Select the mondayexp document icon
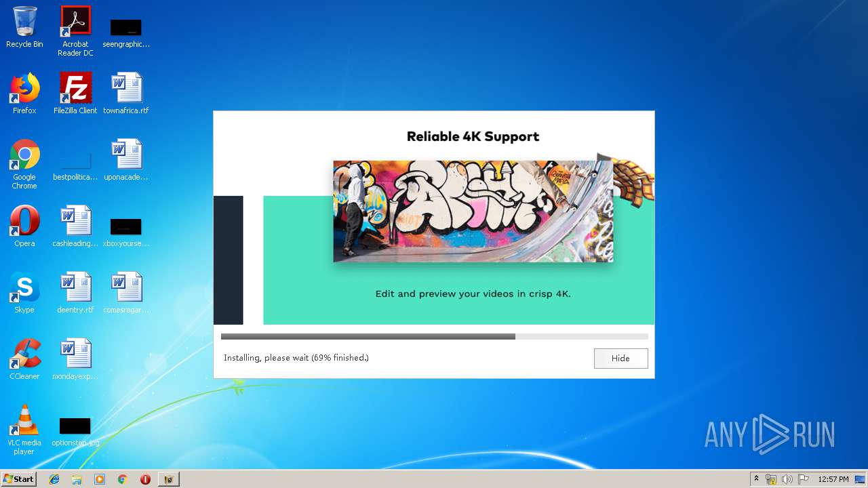This screenshot has width=868, height=488. tap(75, 359)
